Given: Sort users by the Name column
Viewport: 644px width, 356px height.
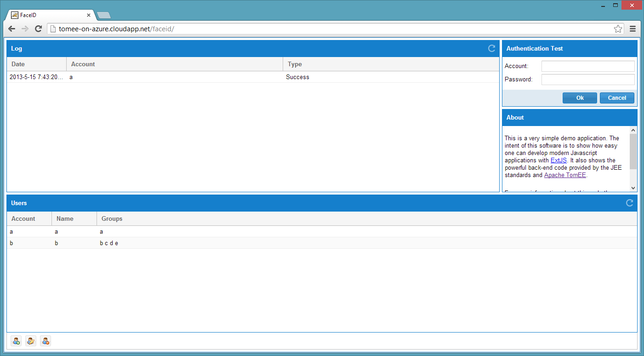Looking at the screenshot, I should pyautogui.click(x=64, y=218).
